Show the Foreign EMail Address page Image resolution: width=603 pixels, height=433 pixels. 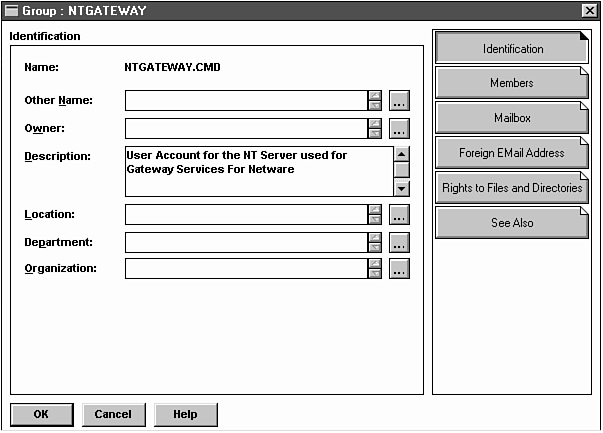click(x=511, y=153)
